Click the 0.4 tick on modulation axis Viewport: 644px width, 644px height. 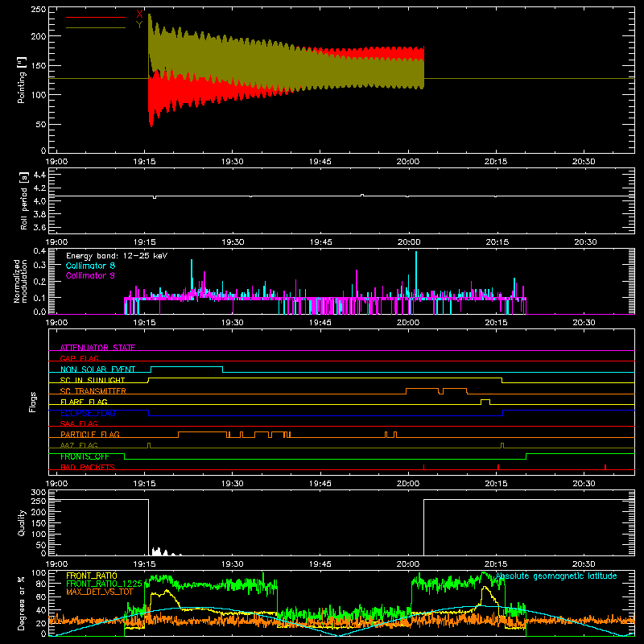39,251
